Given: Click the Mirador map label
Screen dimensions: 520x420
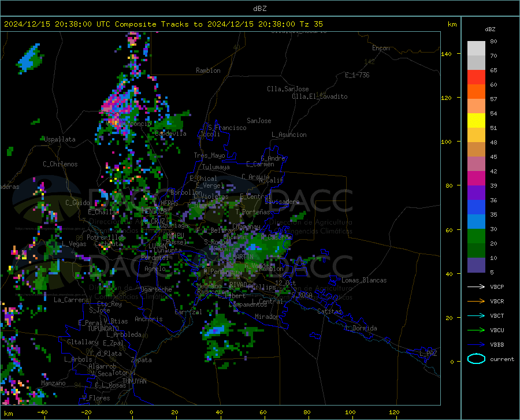Looking at the screenshot, I should [266, 317].
